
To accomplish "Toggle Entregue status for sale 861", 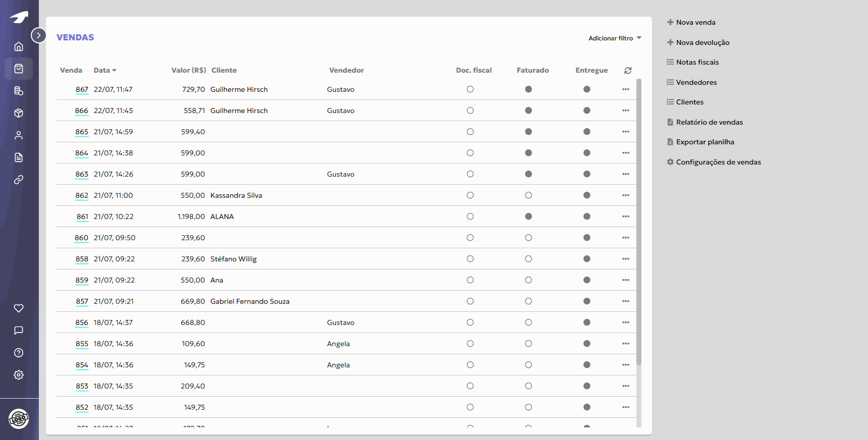I will pyautogui.click(x=586, y=216).
